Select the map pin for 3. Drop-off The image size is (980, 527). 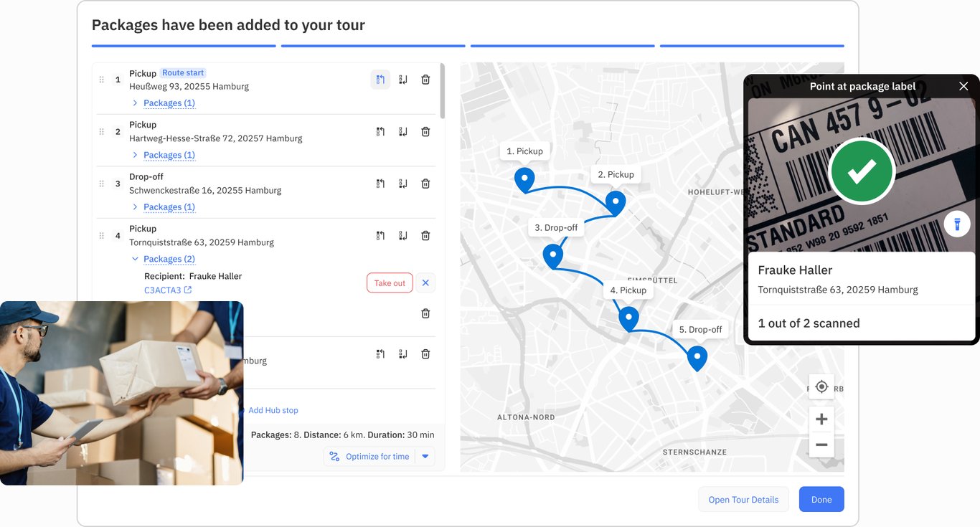552,256
